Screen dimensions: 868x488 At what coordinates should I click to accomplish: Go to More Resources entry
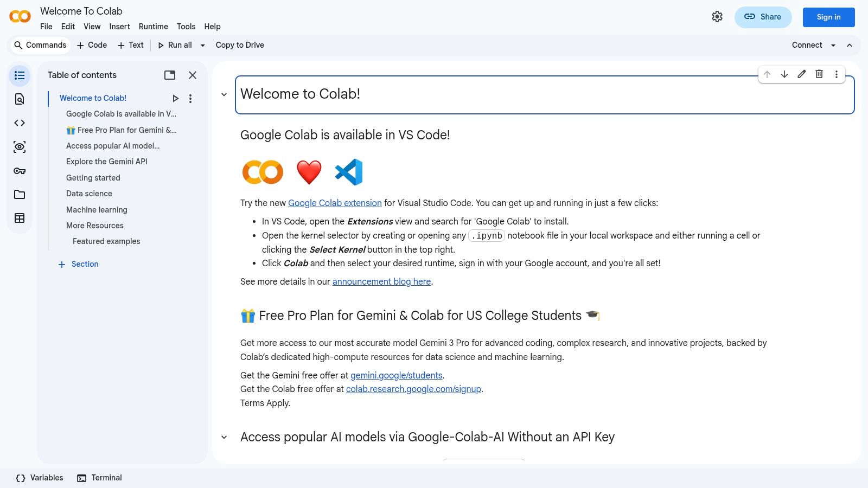[95, 226]
